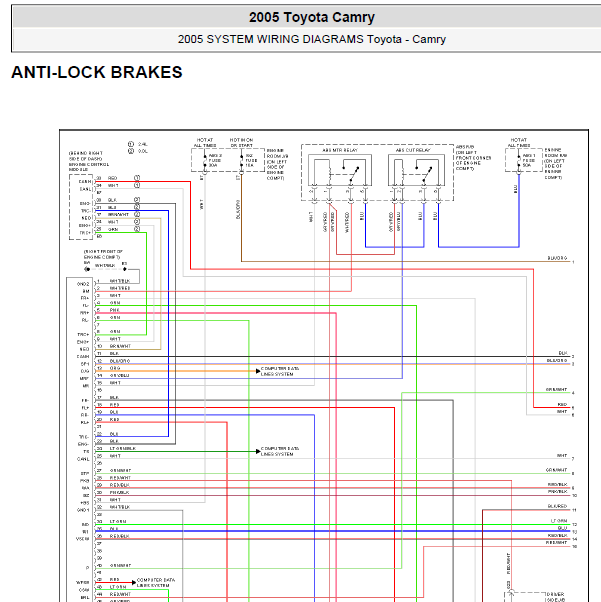Click pin 36 "RED/BLK" wire label
The image size is (601, 602).
pos(119,536)
